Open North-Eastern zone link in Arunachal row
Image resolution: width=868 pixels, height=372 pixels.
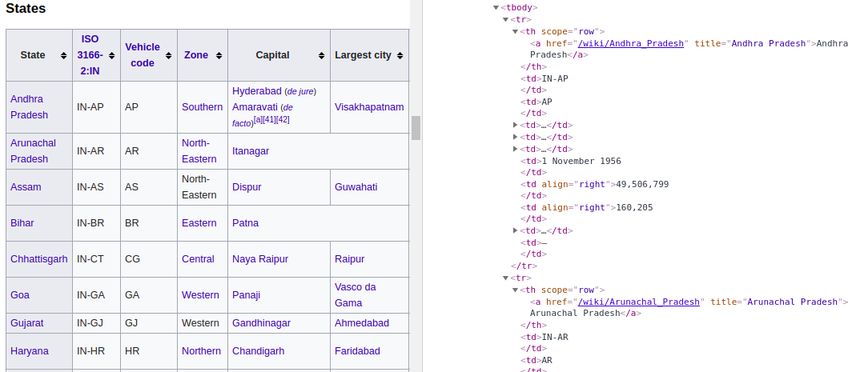click(199, 151)
